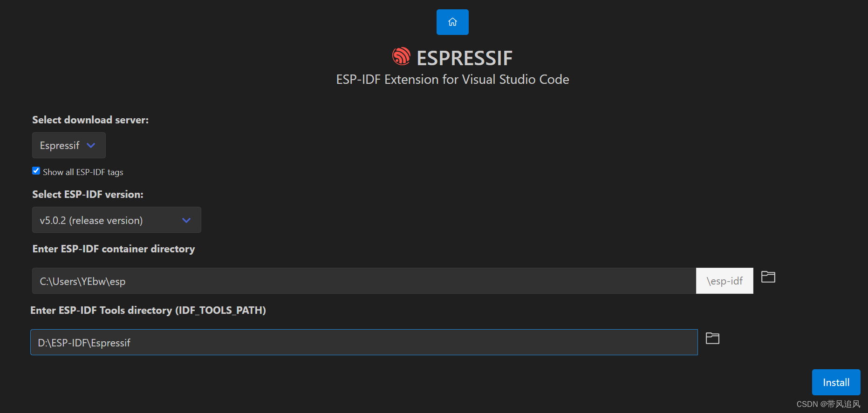Open folder browser for ESP-IDF container directory
Screen dimensions: 868x413
767,277
